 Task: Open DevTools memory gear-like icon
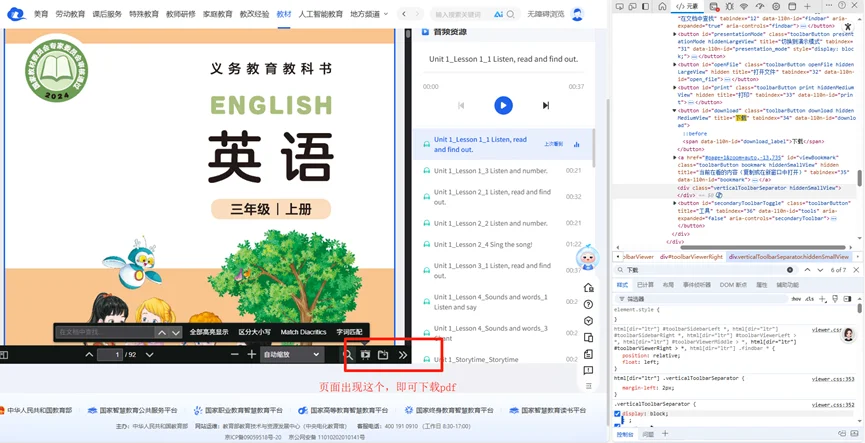tap(776, 6)
